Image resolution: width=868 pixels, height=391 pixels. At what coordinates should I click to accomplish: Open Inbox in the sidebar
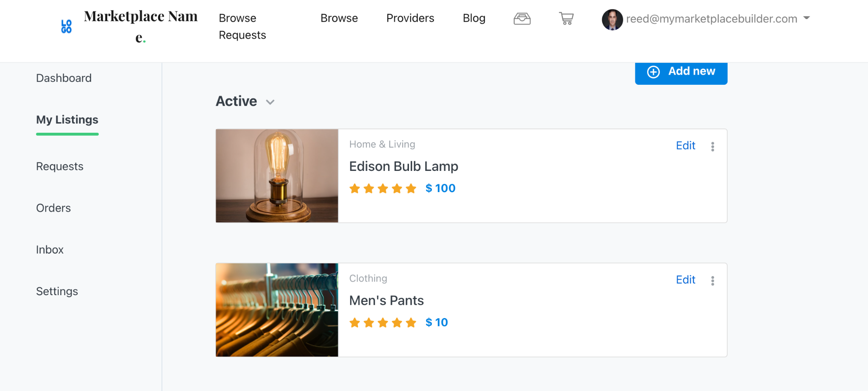point(50,250)
